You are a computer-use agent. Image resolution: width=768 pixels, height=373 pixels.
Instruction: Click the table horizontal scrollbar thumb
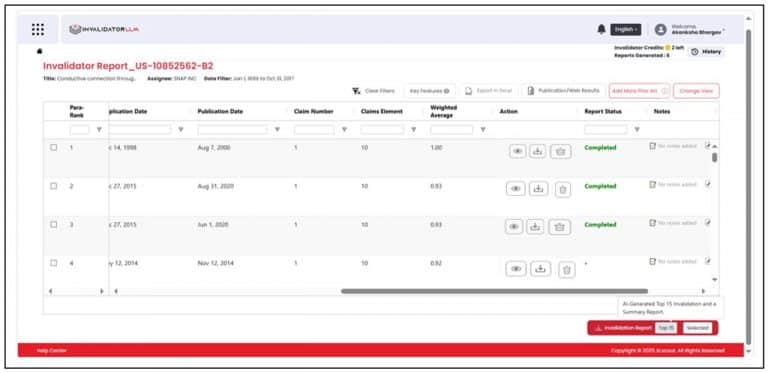494,291
